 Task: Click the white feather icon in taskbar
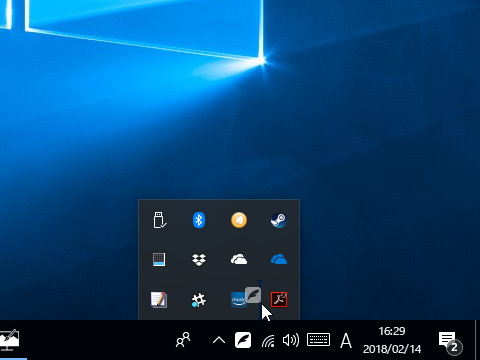(x=243, y=340)
